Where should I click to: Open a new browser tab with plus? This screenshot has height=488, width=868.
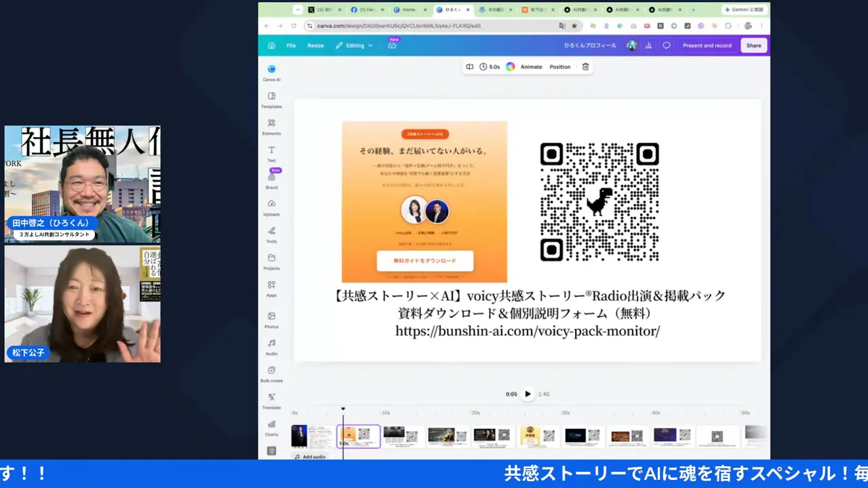tap(693, 9)
